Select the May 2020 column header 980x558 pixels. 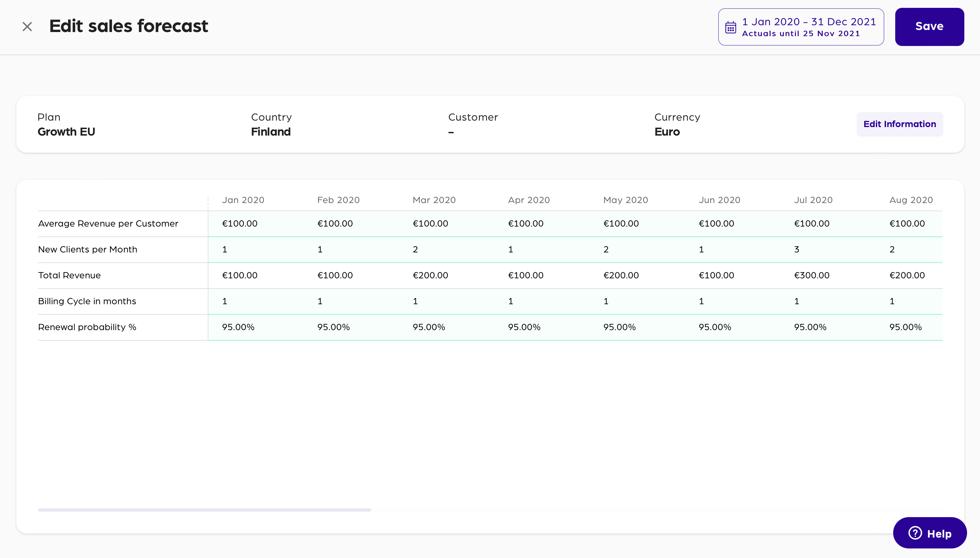pos(626,200)
